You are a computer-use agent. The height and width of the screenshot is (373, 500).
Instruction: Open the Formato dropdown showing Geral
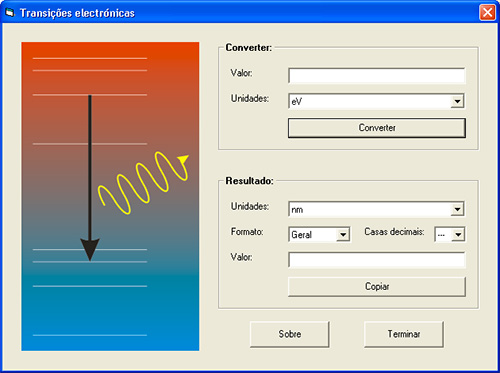pyautogui.click(x=343, y=235)
